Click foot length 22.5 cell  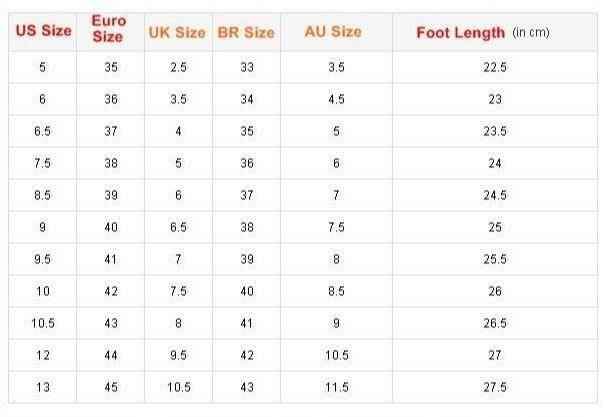(x=495, y=67)
